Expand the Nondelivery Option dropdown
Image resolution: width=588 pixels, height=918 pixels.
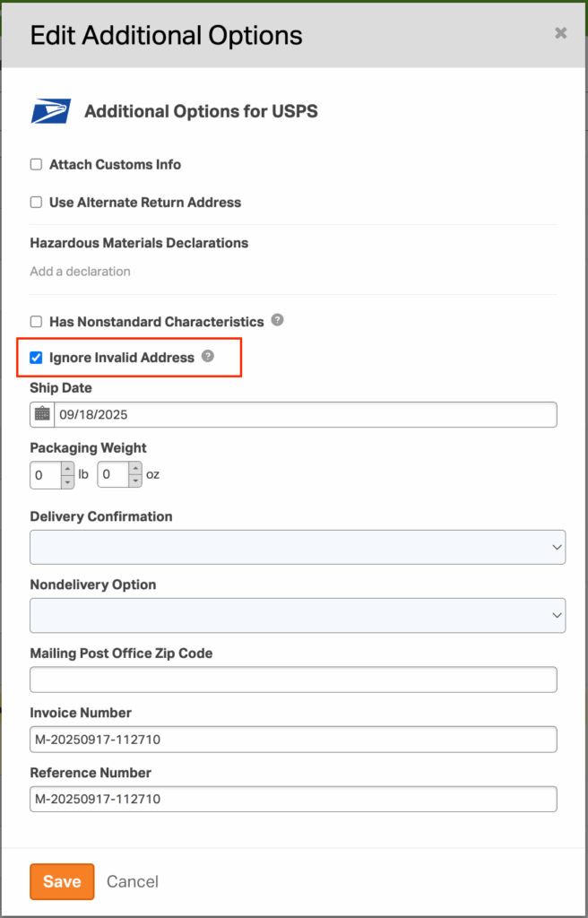[297, 615]
